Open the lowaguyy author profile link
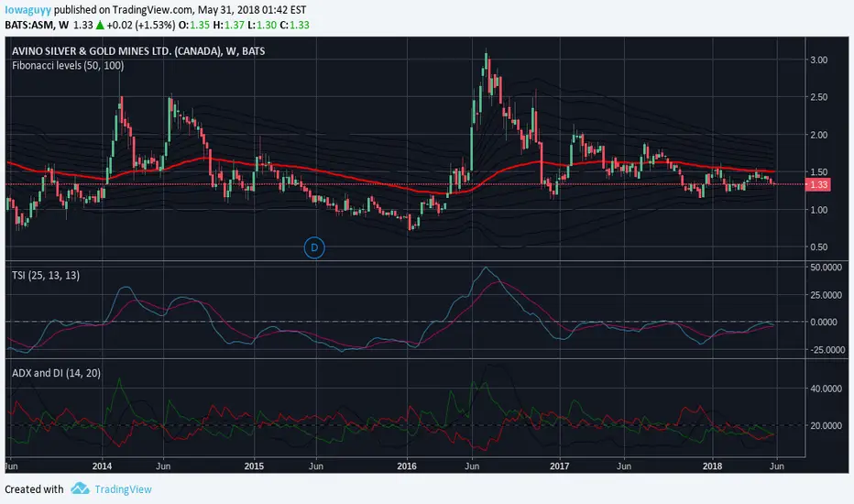 (28, 10)
